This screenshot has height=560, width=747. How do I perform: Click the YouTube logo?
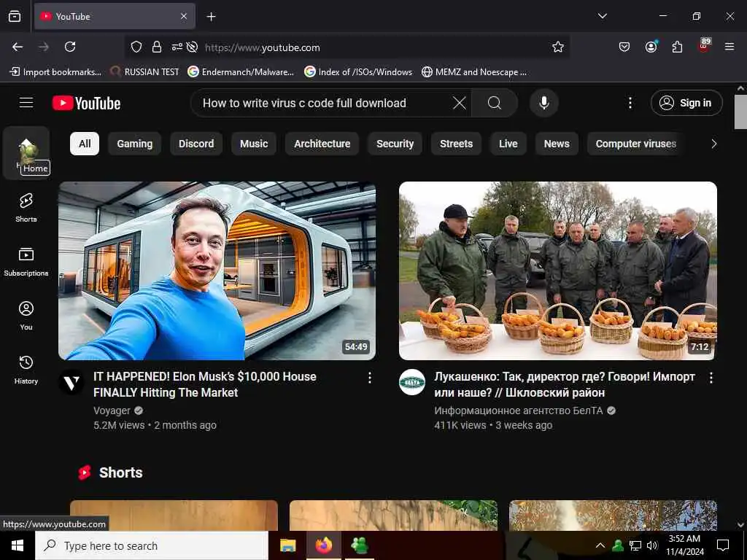86,103
